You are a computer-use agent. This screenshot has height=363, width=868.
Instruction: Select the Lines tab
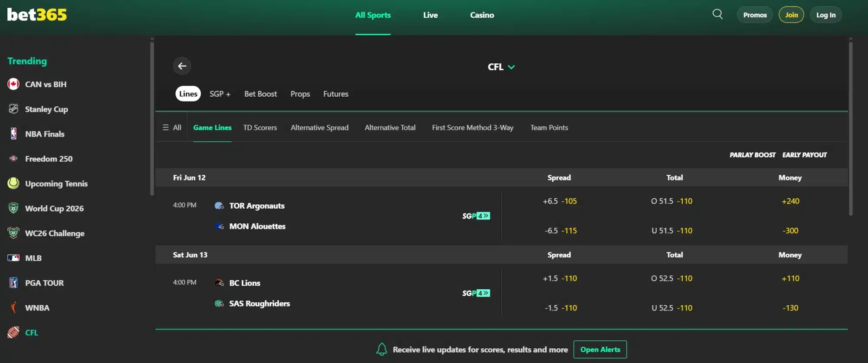(x=188, y=94)
